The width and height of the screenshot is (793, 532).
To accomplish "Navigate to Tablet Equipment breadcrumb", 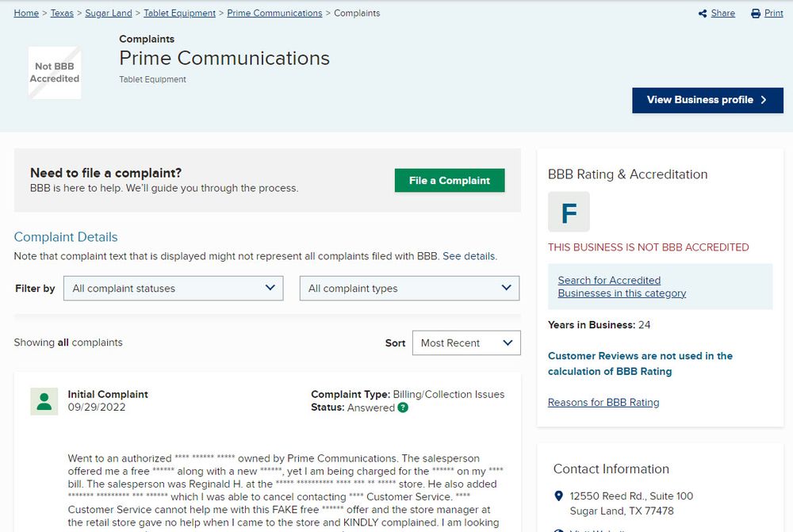I will pos(179,13).
